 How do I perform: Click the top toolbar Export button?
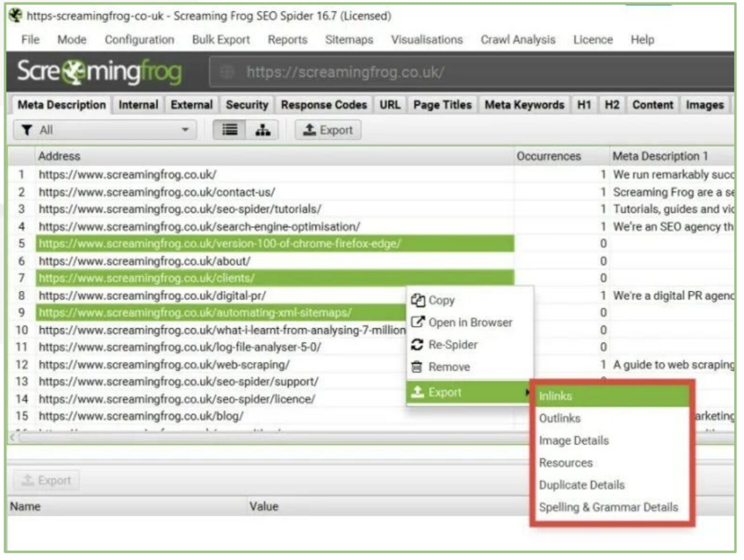[328, 130]
